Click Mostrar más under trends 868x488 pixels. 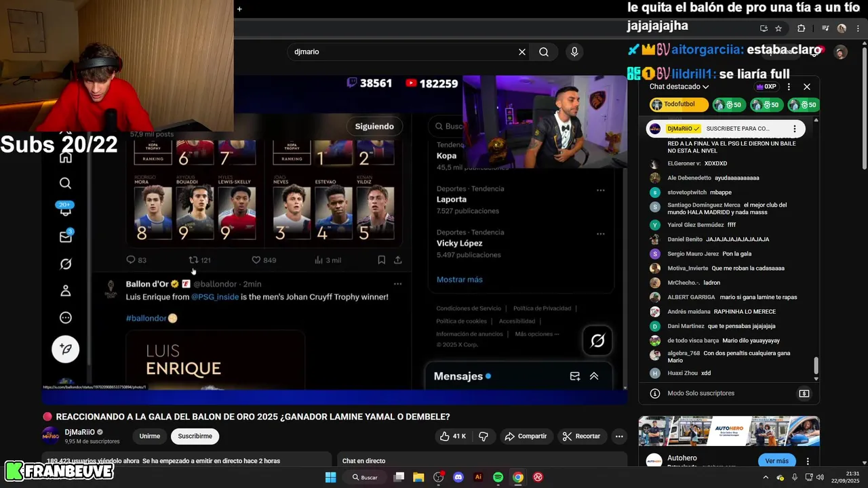tap(460, 279)
